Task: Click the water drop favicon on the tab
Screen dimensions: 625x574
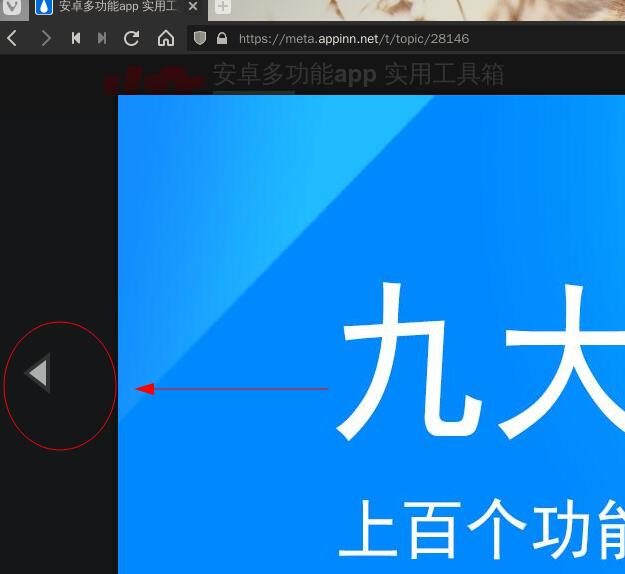Action: tap(44, 7)
